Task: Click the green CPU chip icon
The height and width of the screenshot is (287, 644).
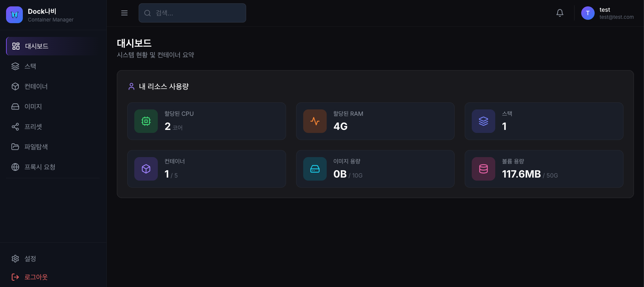Action: (x=146, y=121)
